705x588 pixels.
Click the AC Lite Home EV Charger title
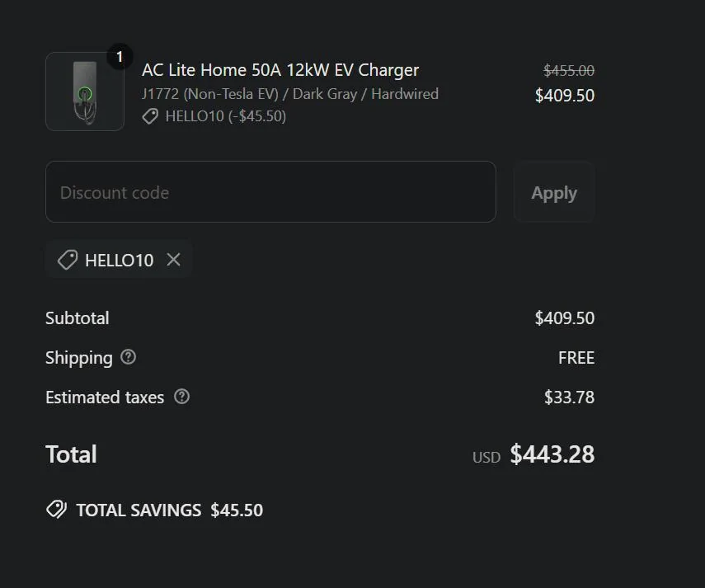pos(280,70)
